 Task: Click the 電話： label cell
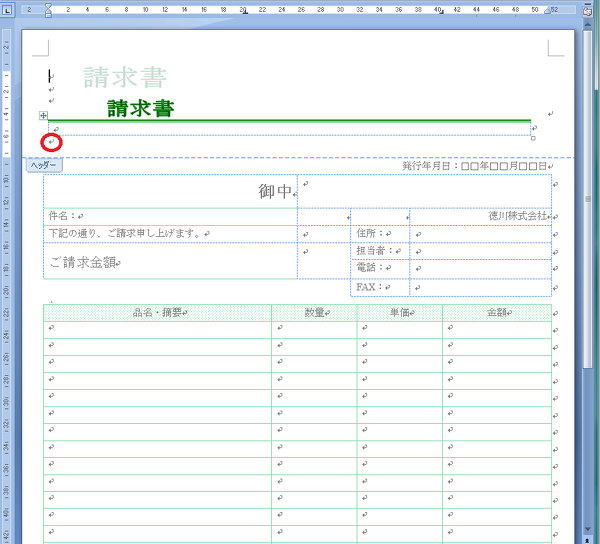click(380, 268)
